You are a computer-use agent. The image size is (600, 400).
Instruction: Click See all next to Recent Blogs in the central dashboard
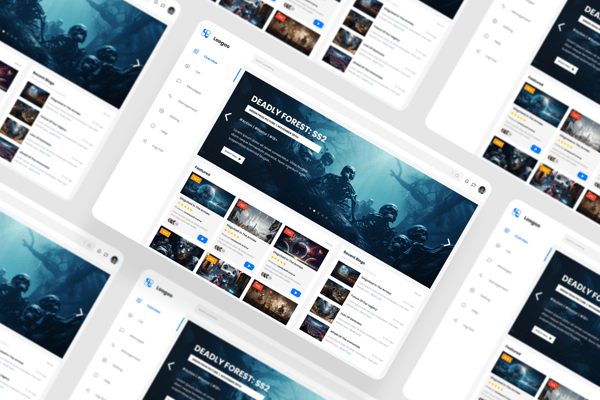417,294
